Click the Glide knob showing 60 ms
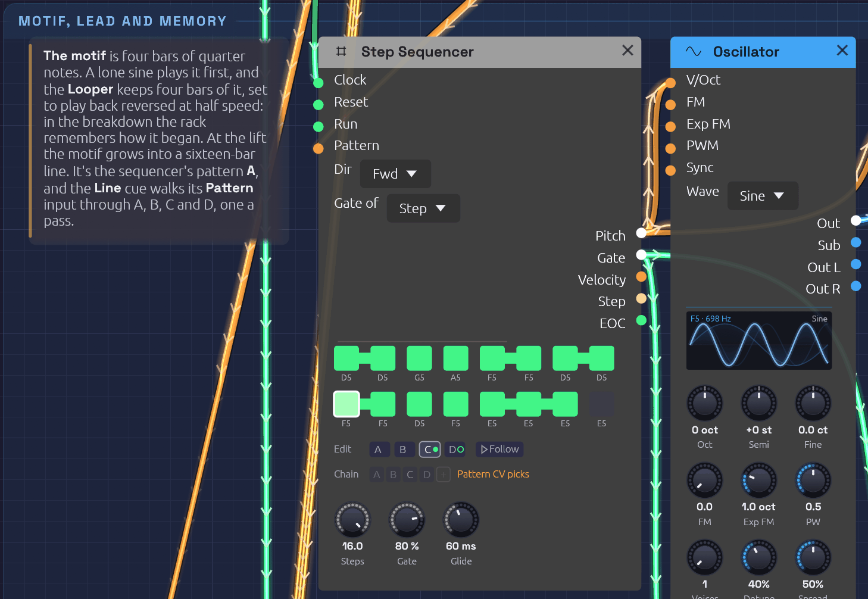 pyautogui.click(x=461, y=520)
